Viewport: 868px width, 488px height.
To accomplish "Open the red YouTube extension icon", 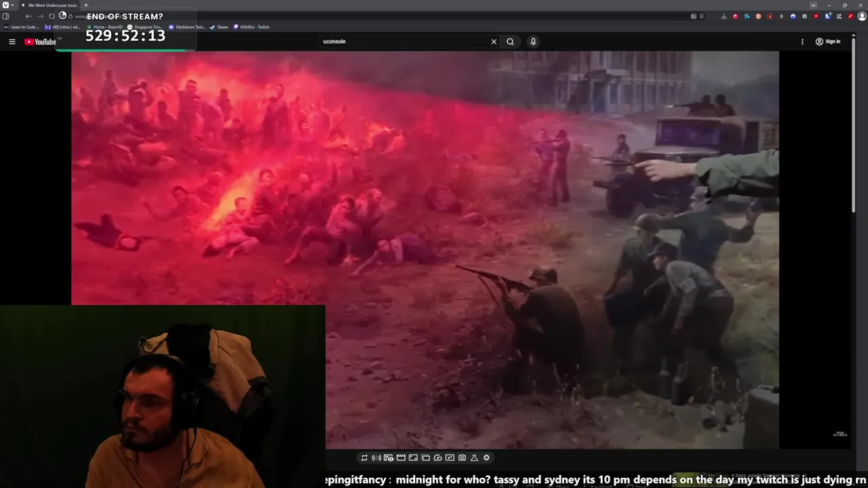I will pyautogui.click(x=816, y=16).
